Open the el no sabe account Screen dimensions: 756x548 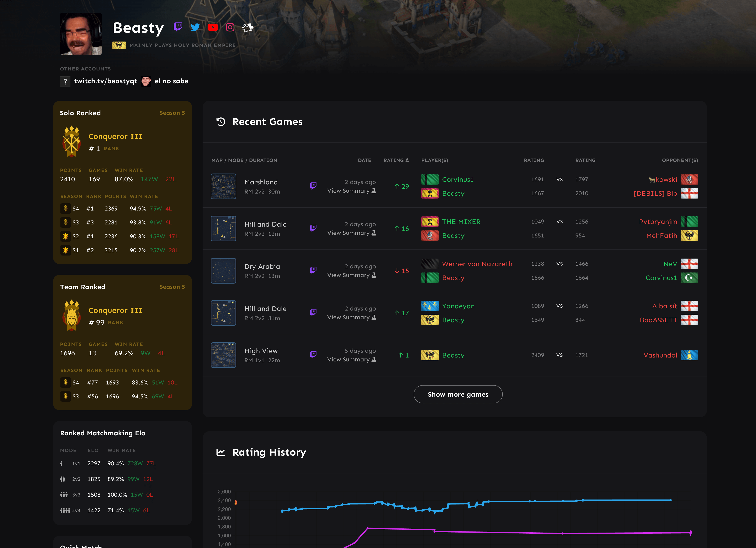(171, 81)
